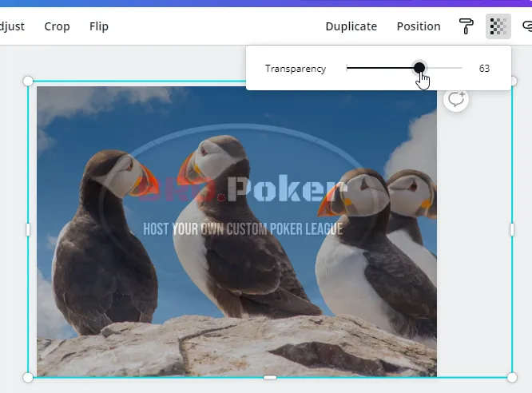
Task: Select the Copy style paint roller icon
Action: 466,26
